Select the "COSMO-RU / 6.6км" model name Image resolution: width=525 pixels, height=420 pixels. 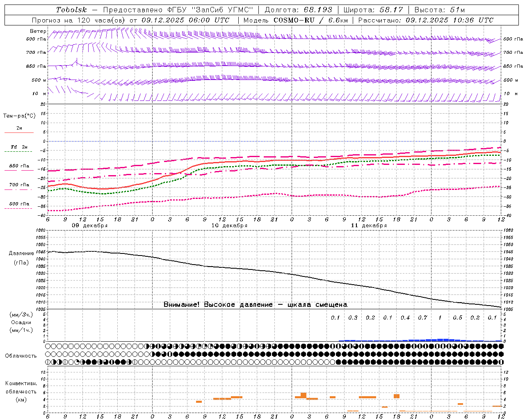pos(311,20)
